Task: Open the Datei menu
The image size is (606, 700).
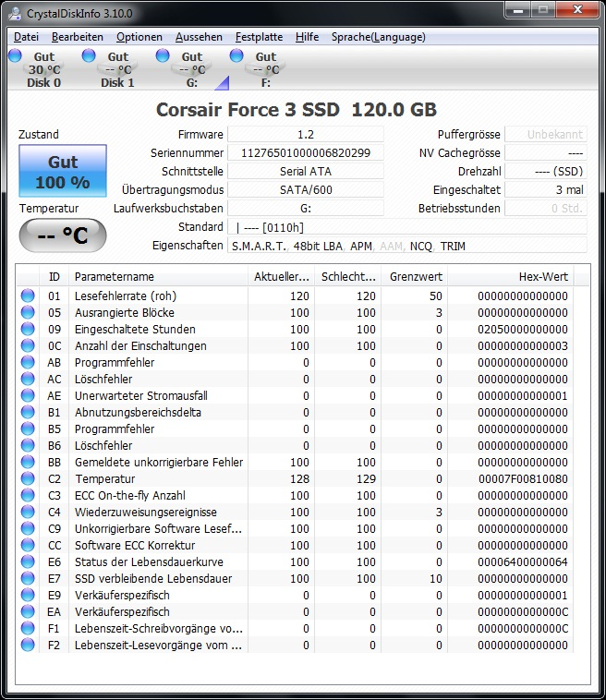Action: [x=27, y=37]
